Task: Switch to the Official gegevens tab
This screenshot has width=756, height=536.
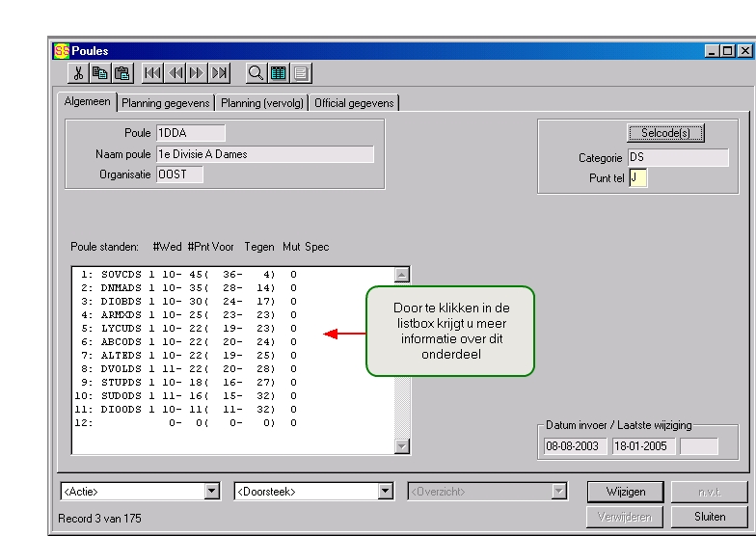Action: pos(355,102)
